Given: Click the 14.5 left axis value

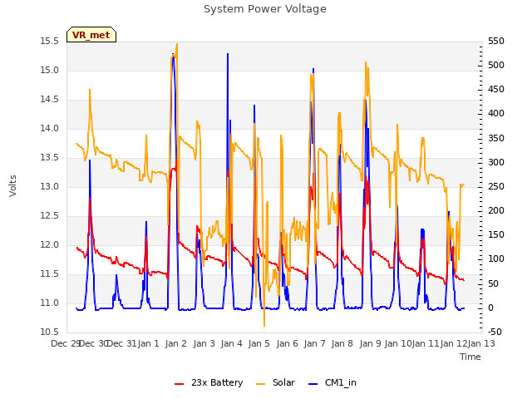Looking at the screenshot, I should 50,100.
